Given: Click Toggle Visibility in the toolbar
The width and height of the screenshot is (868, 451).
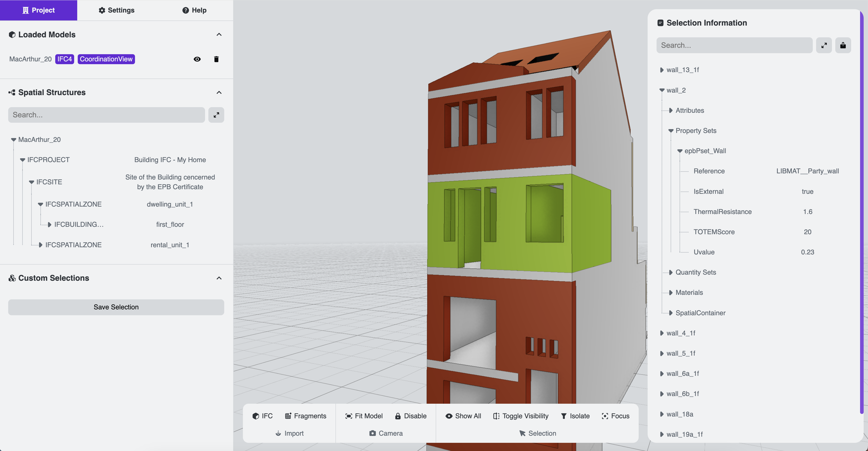Looking at the screenshot, I should (x=521, y=416).
